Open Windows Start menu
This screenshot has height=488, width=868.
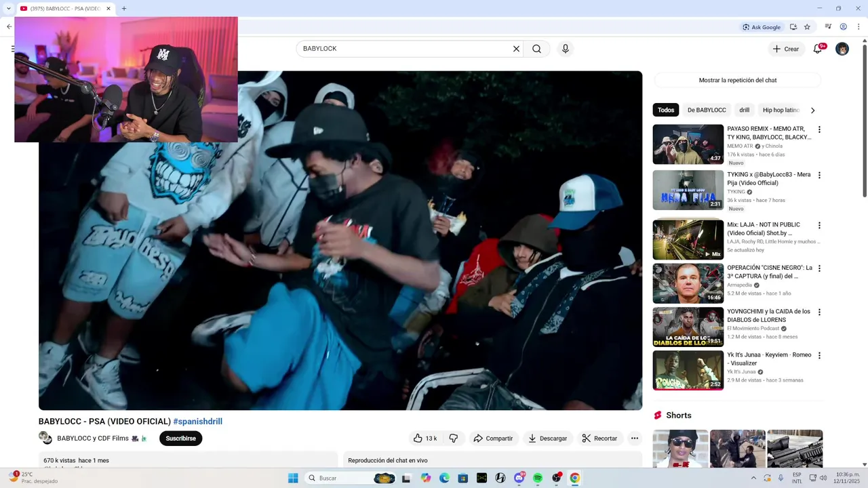[x=293, y=478]
